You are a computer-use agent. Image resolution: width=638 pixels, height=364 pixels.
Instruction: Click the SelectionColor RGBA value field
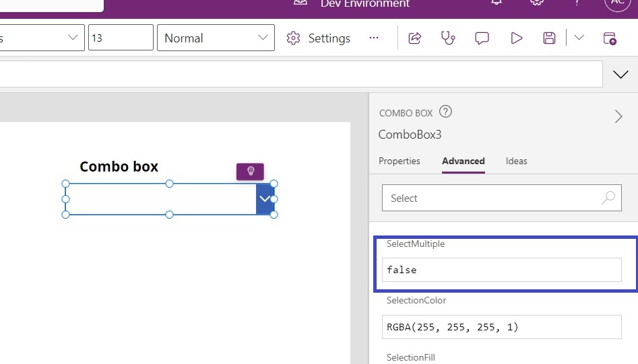[x=501, y=327]
